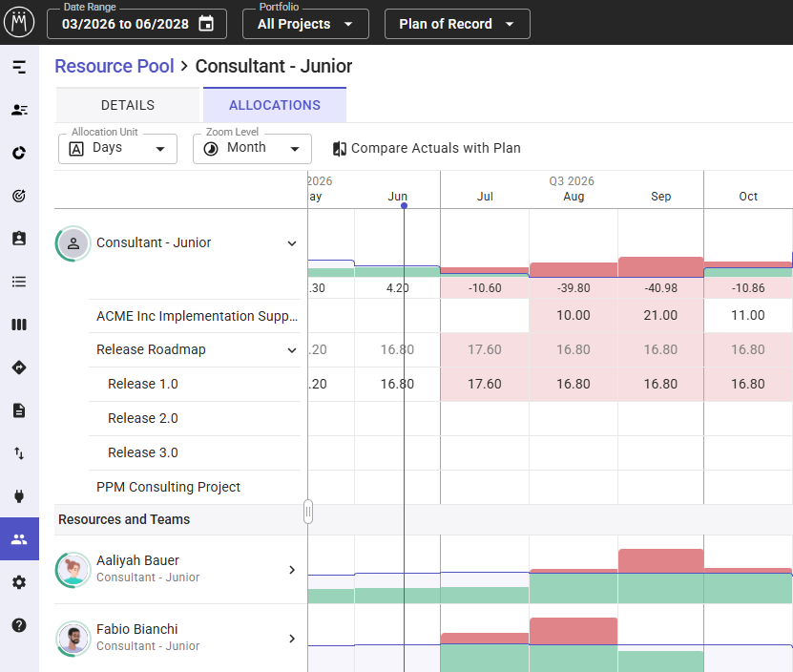
Task: Click the -10.60 cell for Jul
Action: (x=485, y=288)
